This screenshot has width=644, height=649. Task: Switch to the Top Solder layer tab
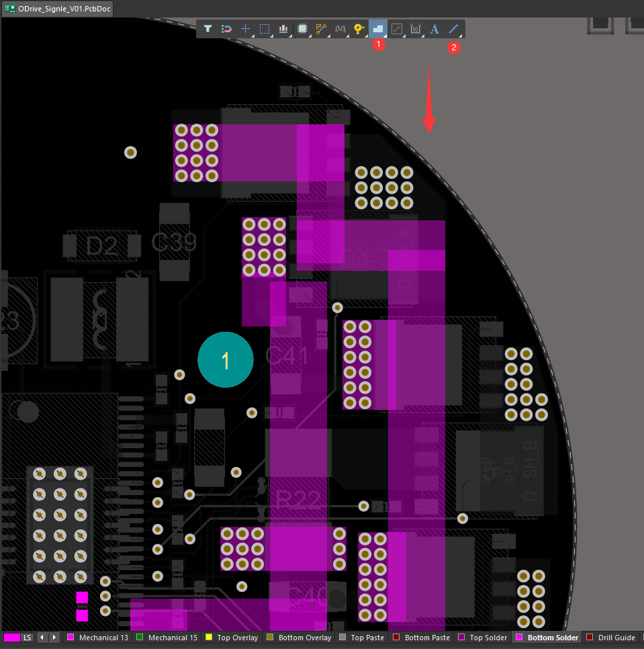point(482,638)
